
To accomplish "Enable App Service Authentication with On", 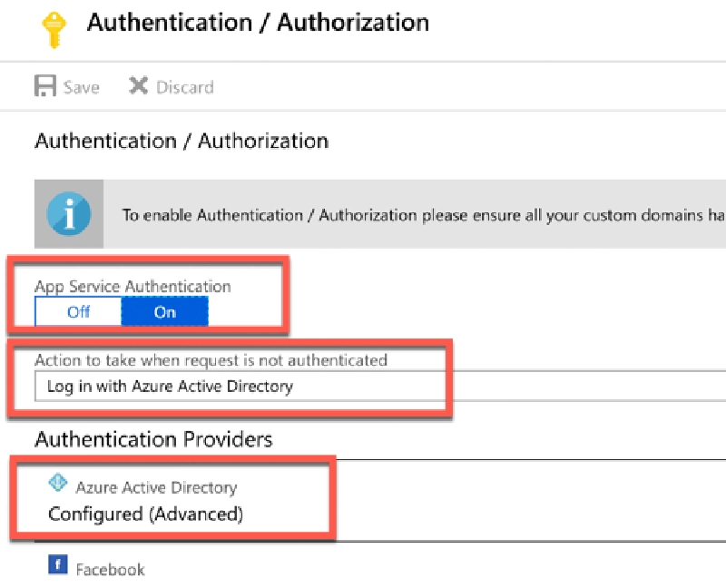I will coord(164,311).
